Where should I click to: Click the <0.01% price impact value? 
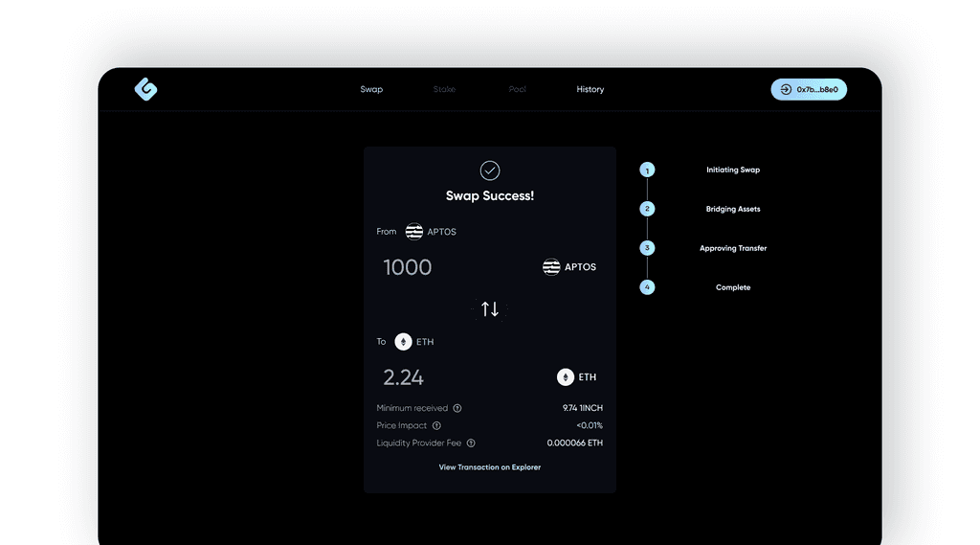[590, 425]
